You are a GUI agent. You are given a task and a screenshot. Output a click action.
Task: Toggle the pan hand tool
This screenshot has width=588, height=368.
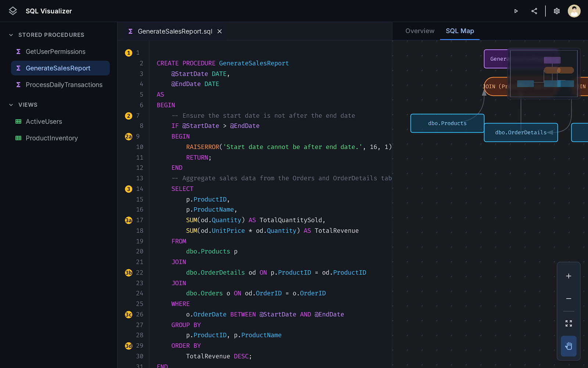569,346
